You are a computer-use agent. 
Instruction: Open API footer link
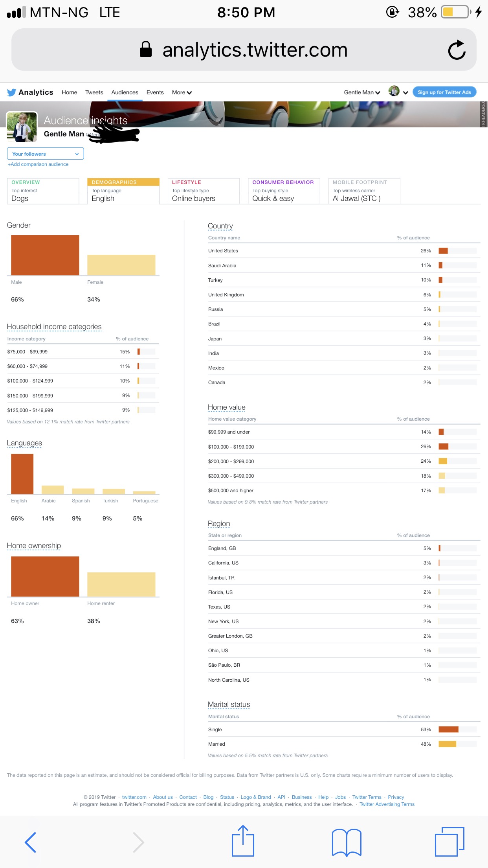(x=281, y=797)
